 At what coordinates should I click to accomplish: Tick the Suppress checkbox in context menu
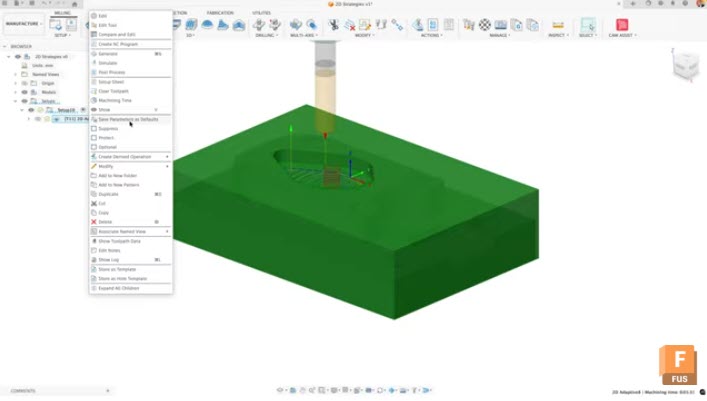coord(94,129)
